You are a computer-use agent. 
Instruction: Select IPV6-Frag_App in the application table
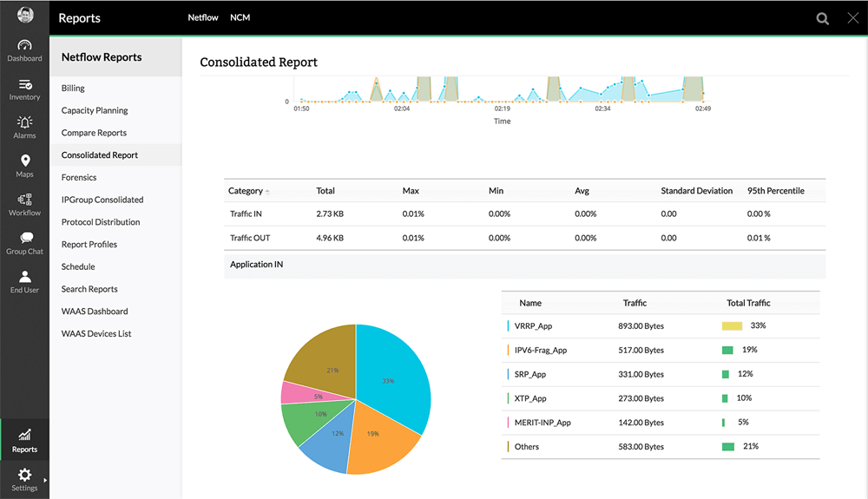coord(540,351)
